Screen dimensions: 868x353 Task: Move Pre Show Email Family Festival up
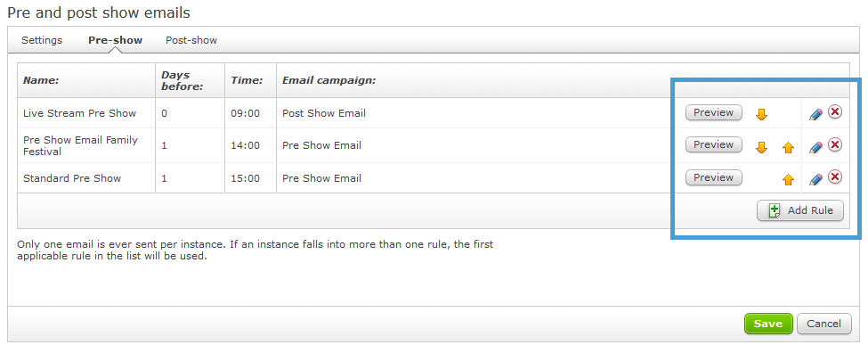click(788, 147)
